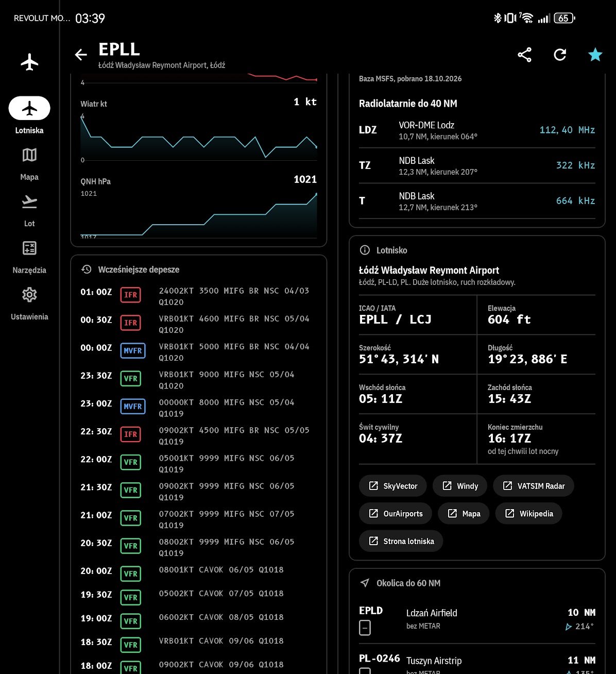Open the Mapa link button

pos(464,514)
